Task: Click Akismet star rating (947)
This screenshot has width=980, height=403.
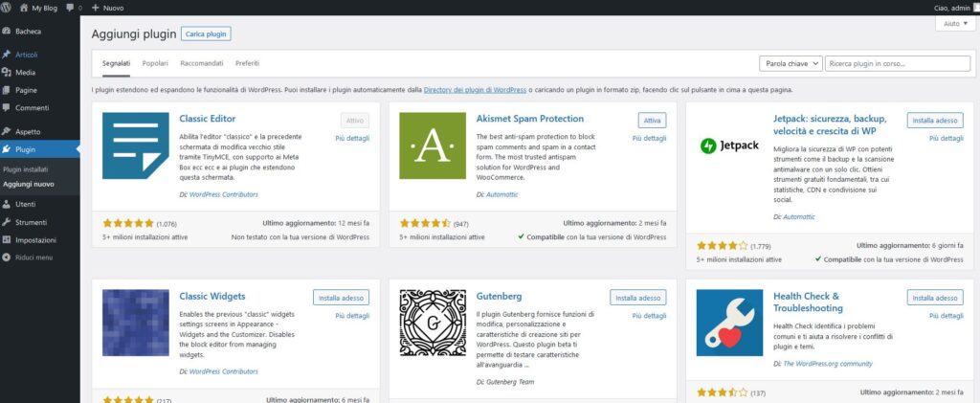Action: [x=425, y=223]
